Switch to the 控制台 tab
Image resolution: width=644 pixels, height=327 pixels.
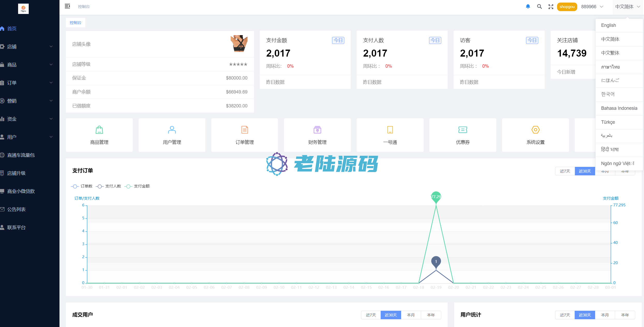click(x=76, y=23)
